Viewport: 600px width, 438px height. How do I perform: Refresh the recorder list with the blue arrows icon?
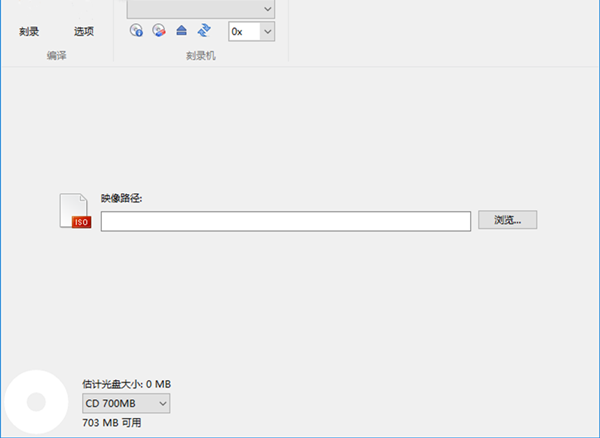point(203,32)
